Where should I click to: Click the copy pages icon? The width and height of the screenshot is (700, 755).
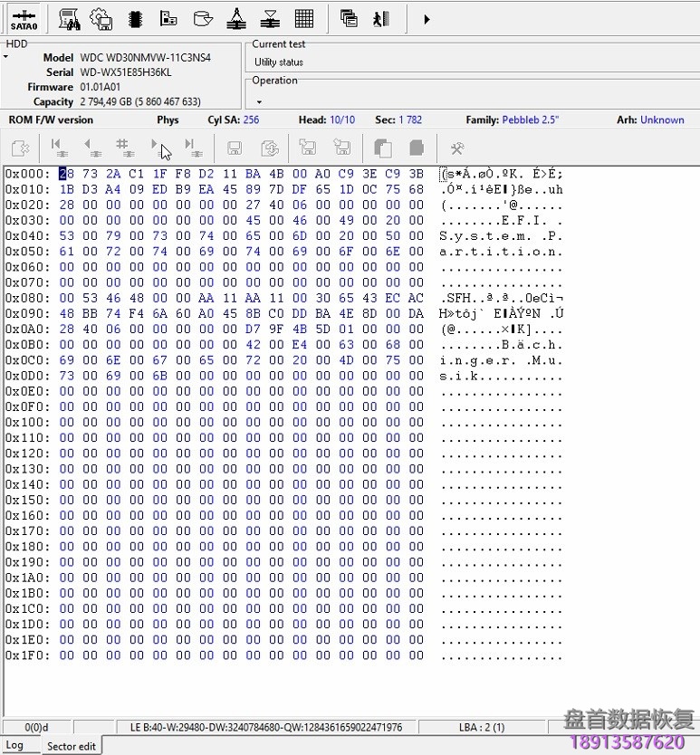[x=383, y=148]
